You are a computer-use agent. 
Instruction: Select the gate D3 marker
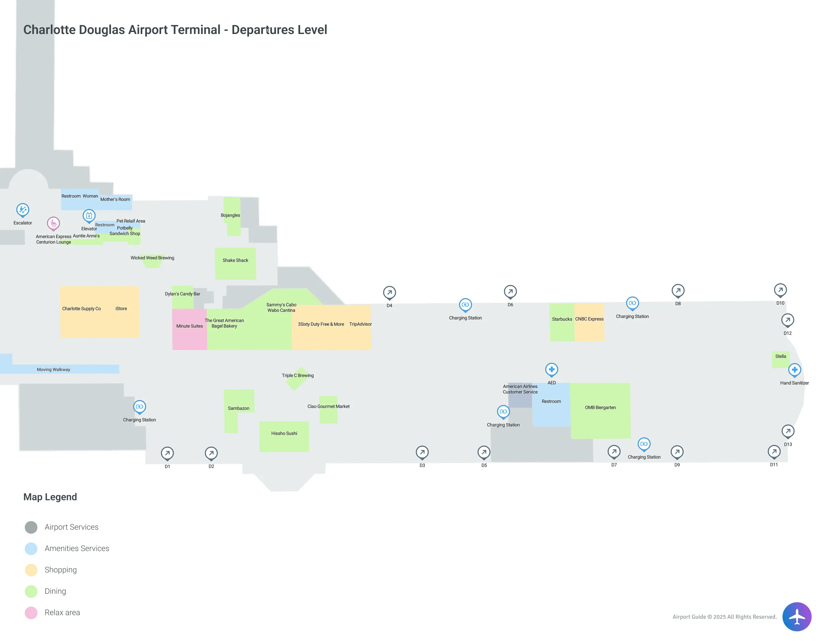(422, 453)
